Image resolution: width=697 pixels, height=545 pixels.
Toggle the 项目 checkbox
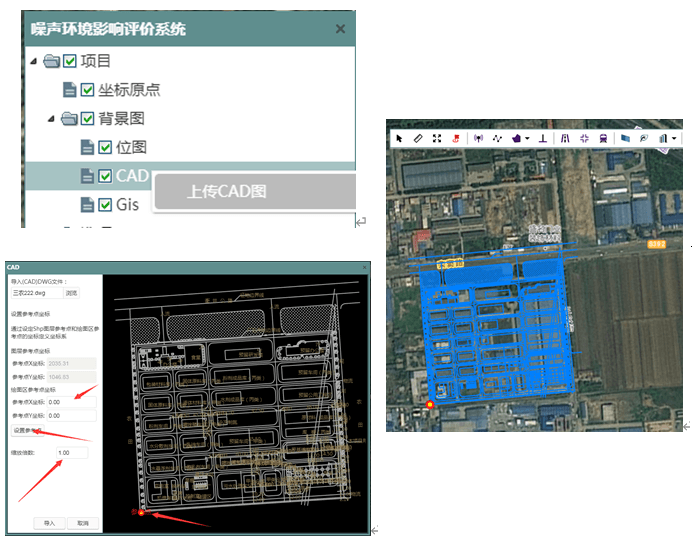click(70, 61)
